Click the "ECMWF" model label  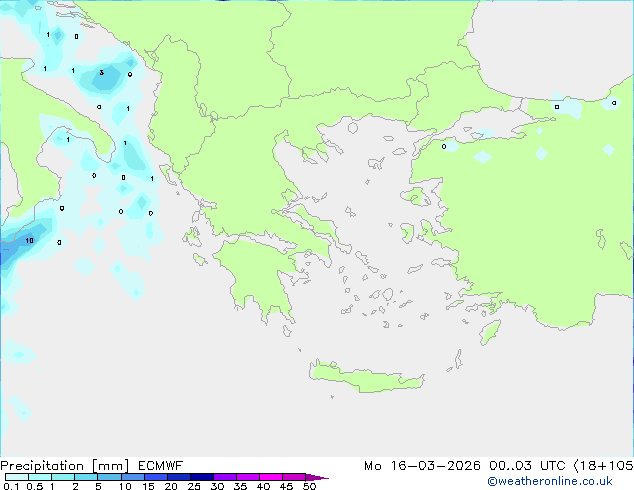tap(161, 466)
